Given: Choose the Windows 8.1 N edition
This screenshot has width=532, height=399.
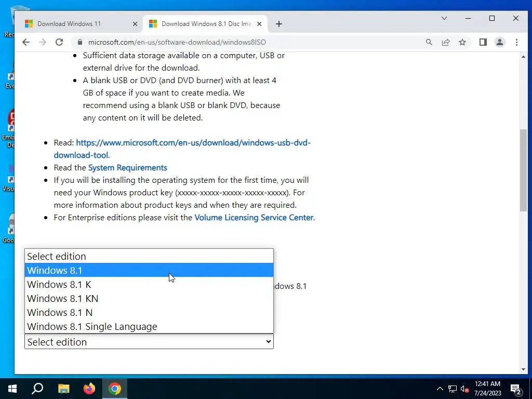Looking at the screenshot, I should click(149, 312).
